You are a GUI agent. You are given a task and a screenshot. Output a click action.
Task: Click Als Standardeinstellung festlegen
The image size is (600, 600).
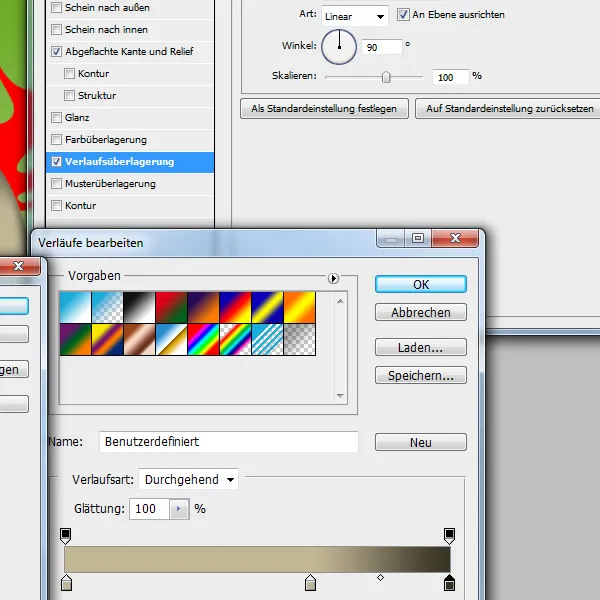tap(324, 109)
